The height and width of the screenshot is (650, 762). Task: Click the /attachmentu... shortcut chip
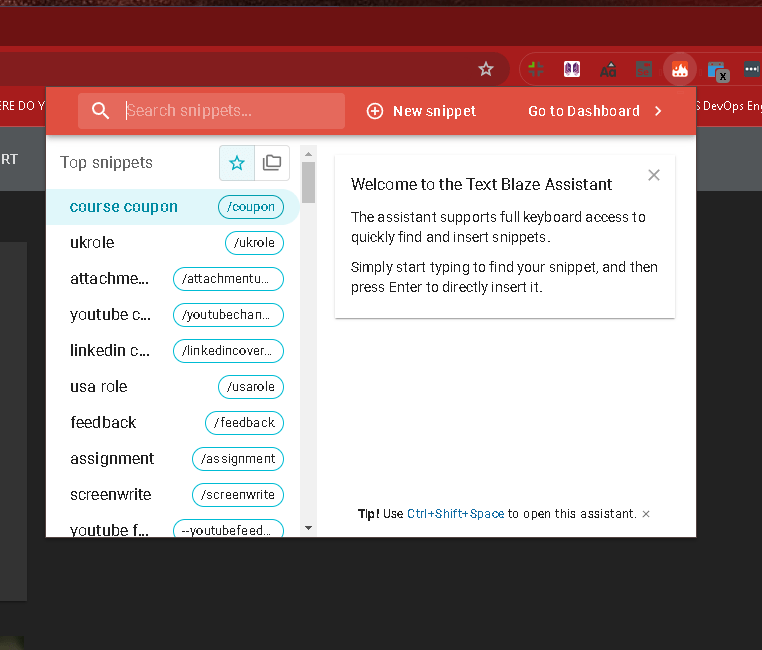(228, 279)
